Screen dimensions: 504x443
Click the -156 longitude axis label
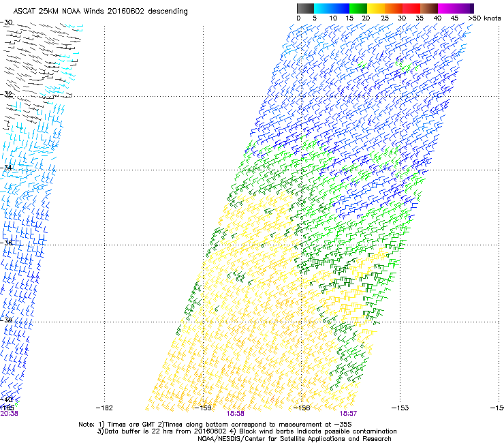(x=302, y=408)
